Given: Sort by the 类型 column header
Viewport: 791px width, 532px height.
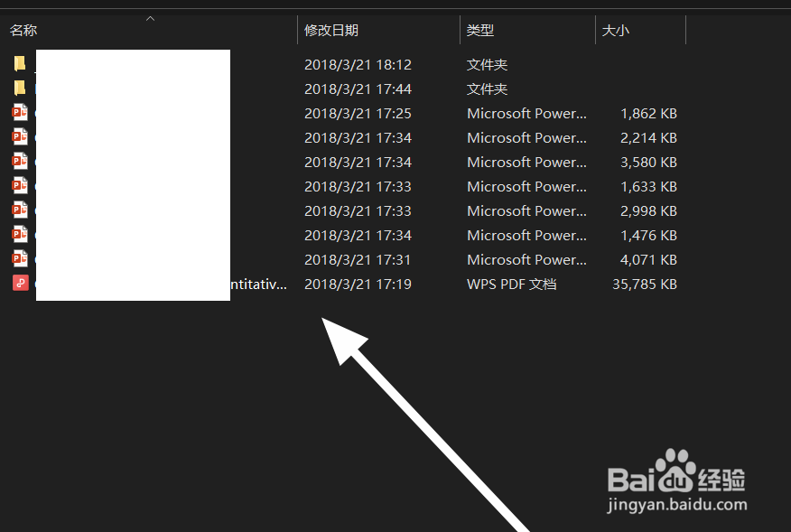Looking at the screenshot, I should pos(479,31).
